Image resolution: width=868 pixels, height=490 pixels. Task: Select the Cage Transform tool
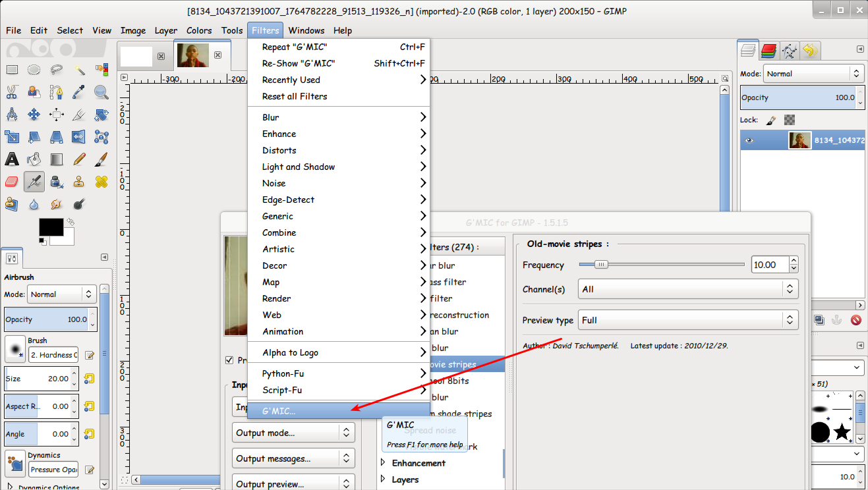click(101, 136)
